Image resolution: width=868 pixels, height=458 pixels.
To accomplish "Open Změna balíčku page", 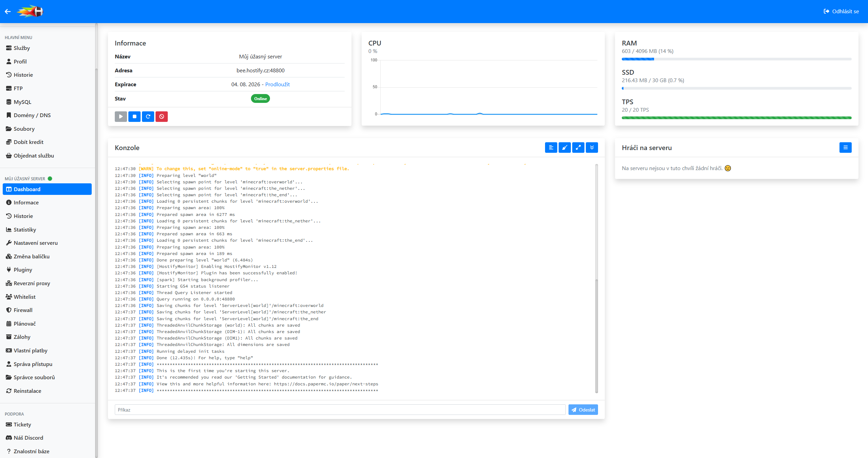I will (x=47, y=256).
